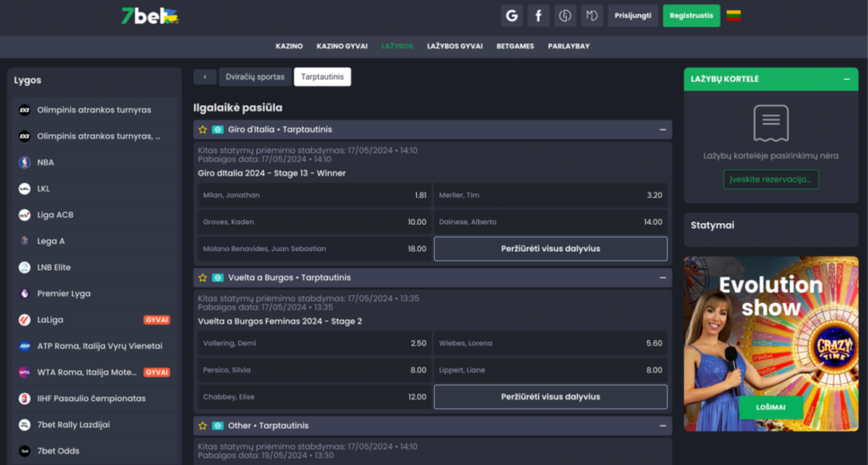
Task: Bet on Vollering, Demi at 2.50
Action: point(314,343)
